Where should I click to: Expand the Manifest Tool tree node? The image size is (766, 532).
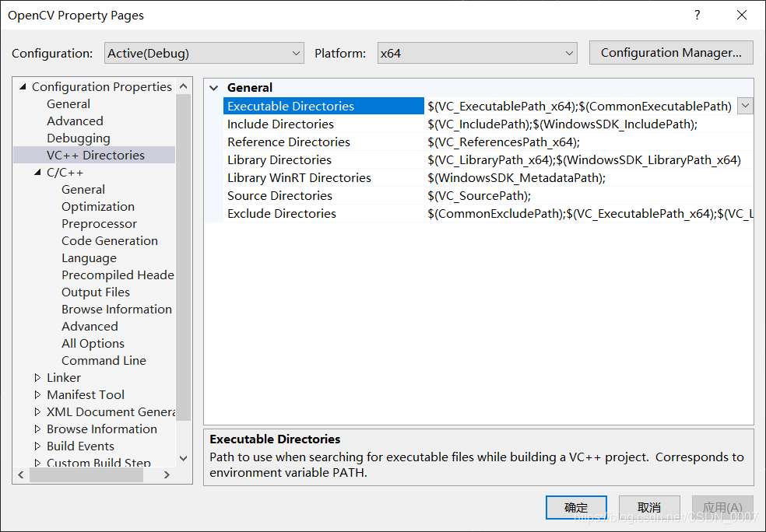coord(37,395)
